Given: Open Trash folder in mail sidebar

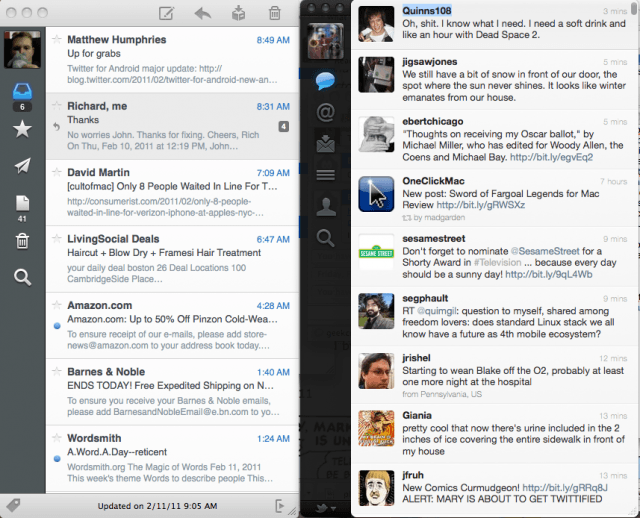Looking at the screenshot, I should 22,241.
